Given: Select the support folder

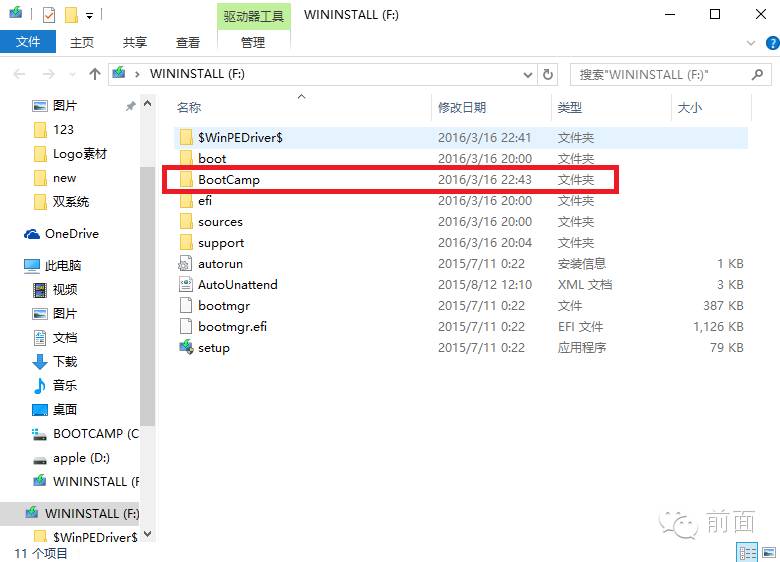Looking at the screenshot, I should (461, 243).
